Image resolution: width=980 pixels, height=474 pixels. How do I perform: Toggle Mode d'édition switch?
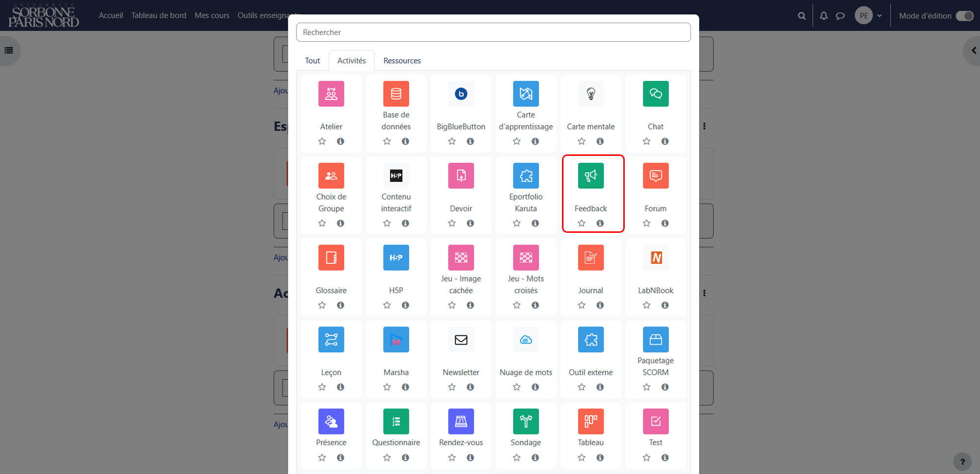(964, 16)
